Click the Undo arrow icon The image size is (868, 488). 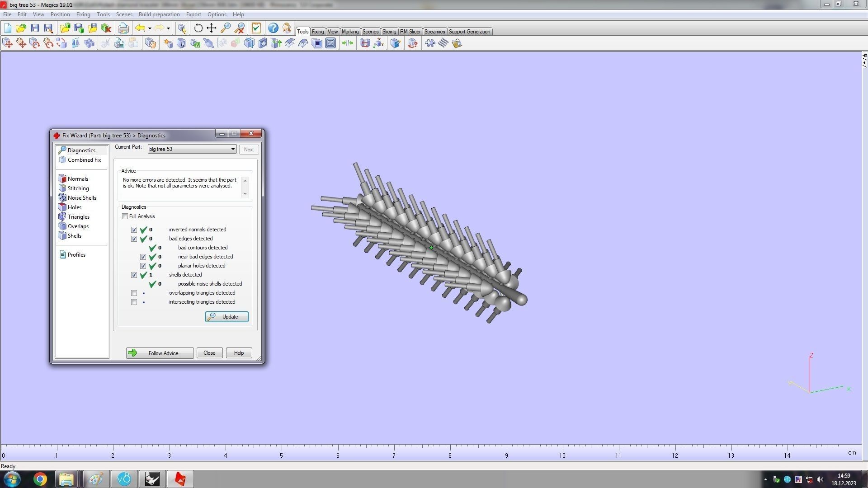140,28
